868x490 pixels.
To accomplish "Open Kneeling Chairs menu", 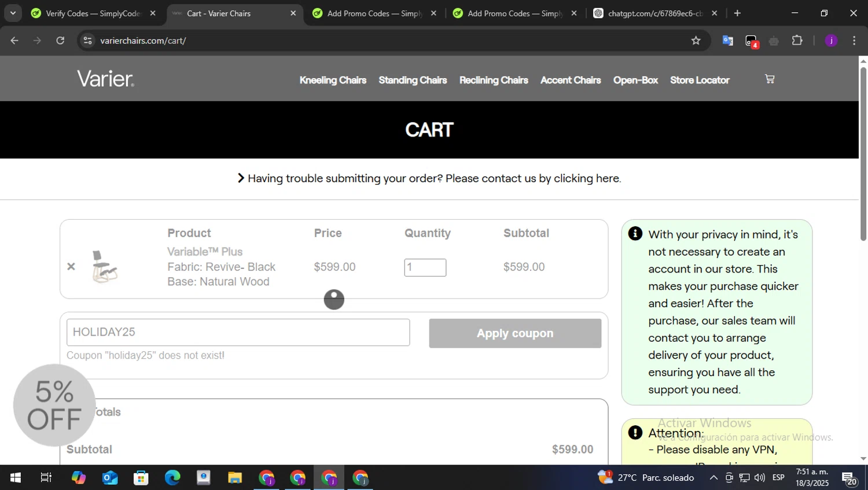I will coord(333,80).
